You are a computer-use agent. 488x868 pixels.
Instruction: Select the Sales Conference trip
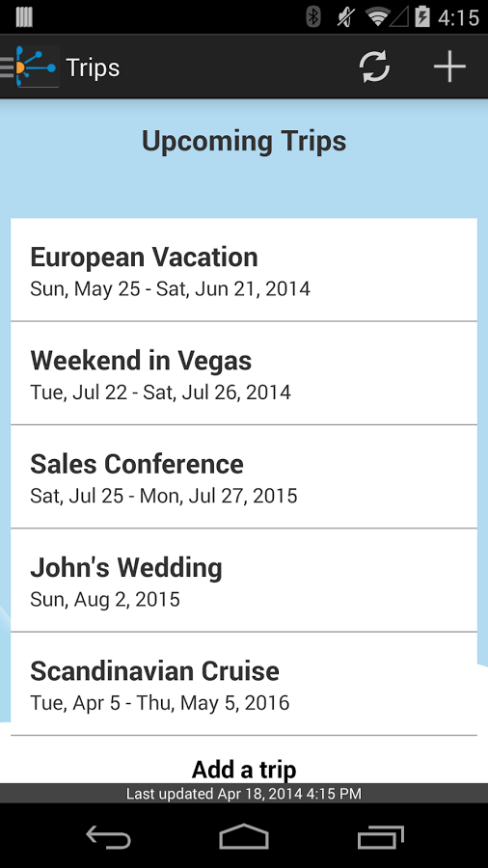(x=244, y=476)
